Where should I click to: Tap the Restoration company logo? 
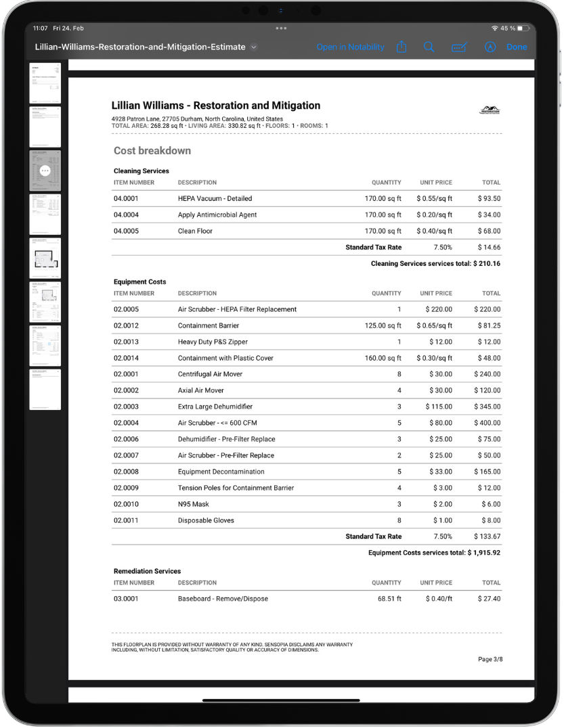click(490, 110)
